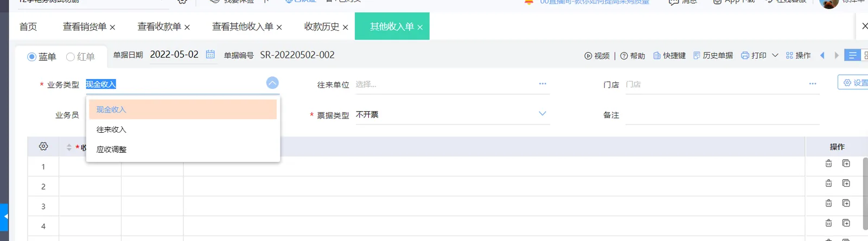Close the 收款历史 tab
The height and width of the screenshot is (241, 868).
345,27
